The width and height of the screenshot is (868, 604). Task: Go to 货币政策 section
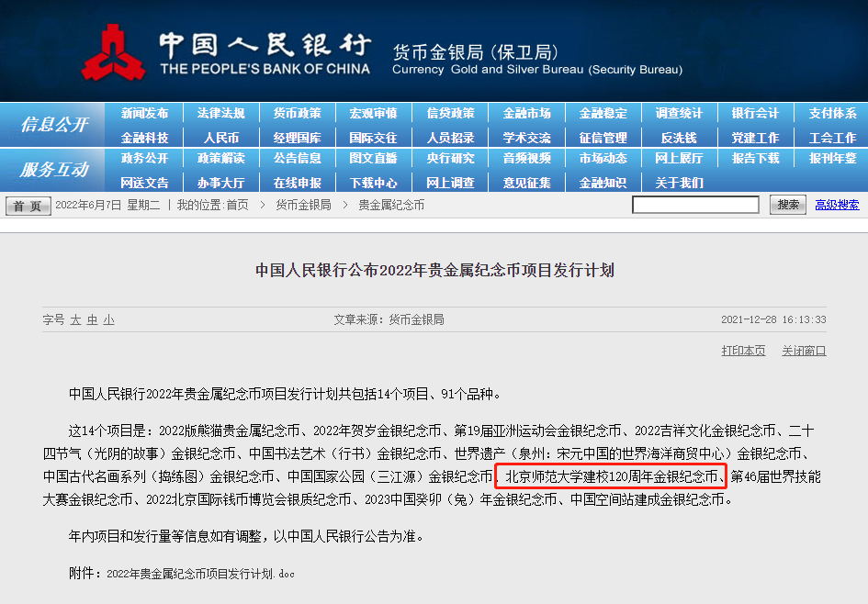pyautogui.click(x=298, y=114)
